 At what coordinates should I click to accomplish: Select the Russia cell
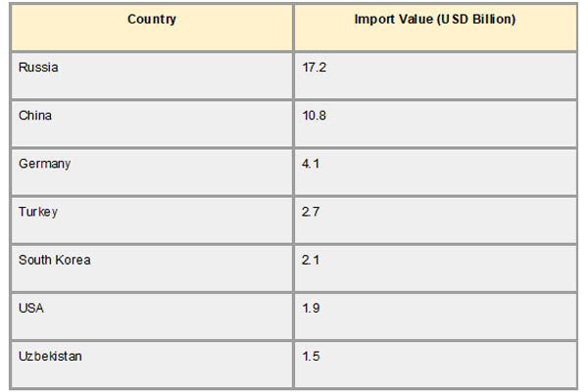pos(39,68)
